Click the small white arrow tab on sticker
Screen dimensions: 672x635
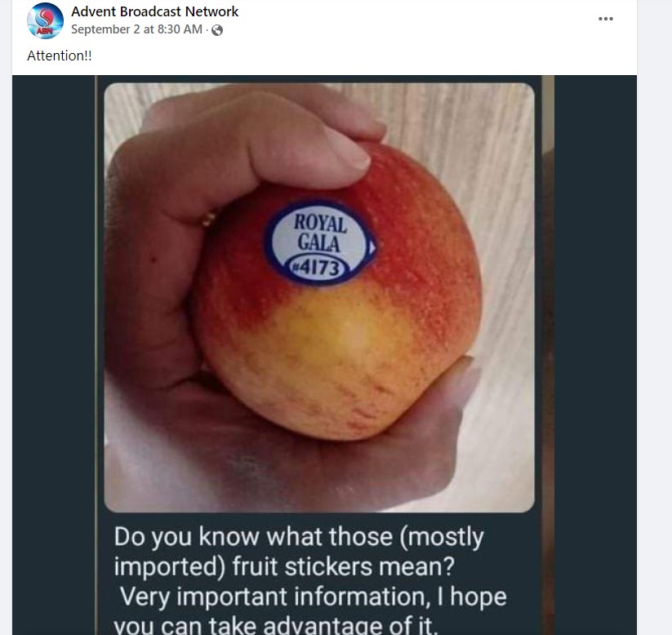[x=372, y=247]
